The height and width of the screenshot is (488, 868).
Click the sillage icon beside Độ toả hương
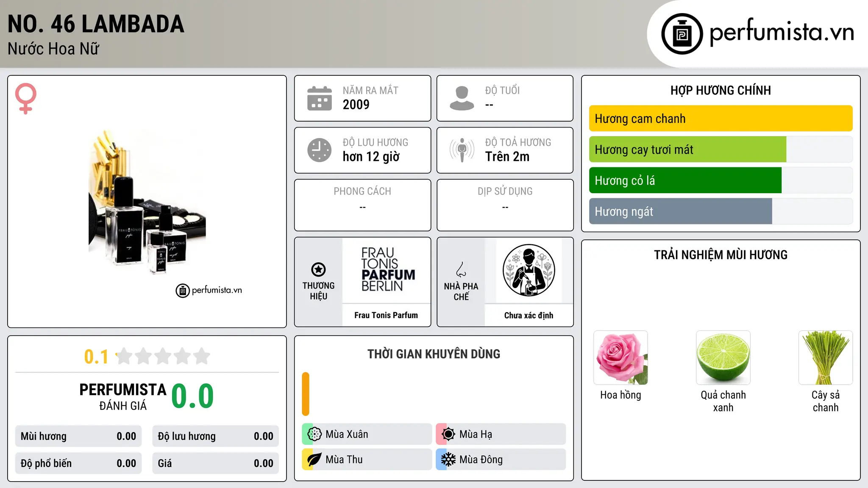[x=462, y=150]
